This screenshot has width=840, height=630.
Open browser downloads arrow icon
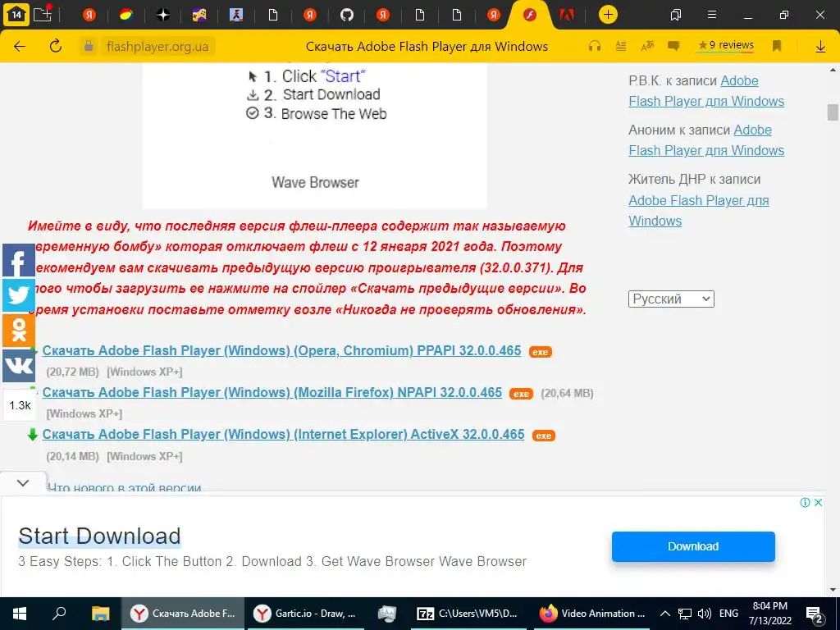[x=820, y=47]
